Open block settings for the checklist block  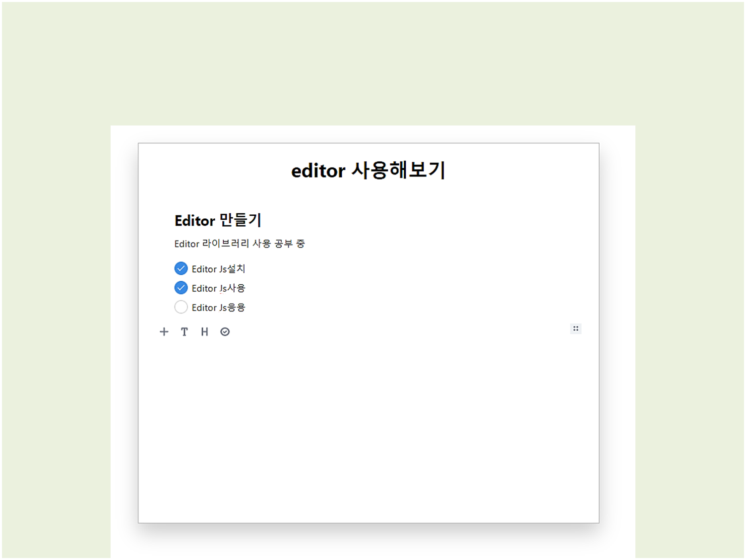pyautogui.click(x=575, y=328)
